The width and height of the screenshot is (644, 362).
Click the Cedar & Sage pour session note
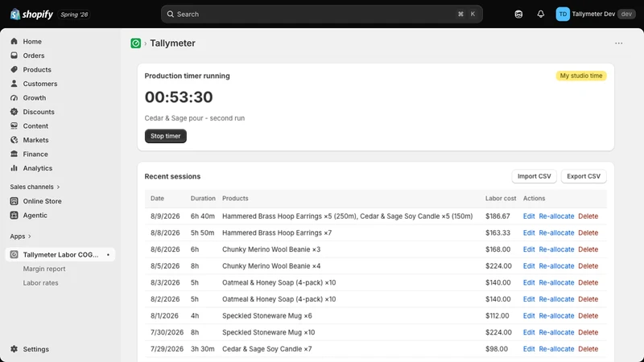(195, 118)
